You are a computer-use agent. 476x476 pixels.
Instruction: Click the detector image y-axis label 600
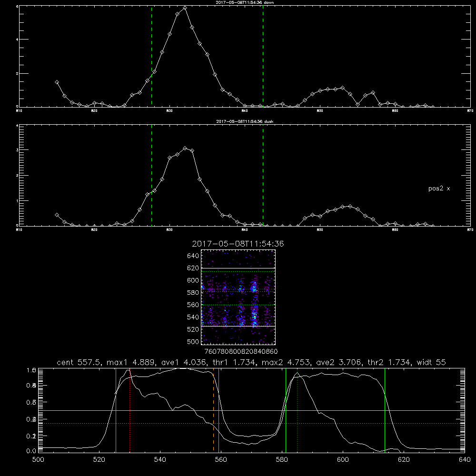pos(193,280)
